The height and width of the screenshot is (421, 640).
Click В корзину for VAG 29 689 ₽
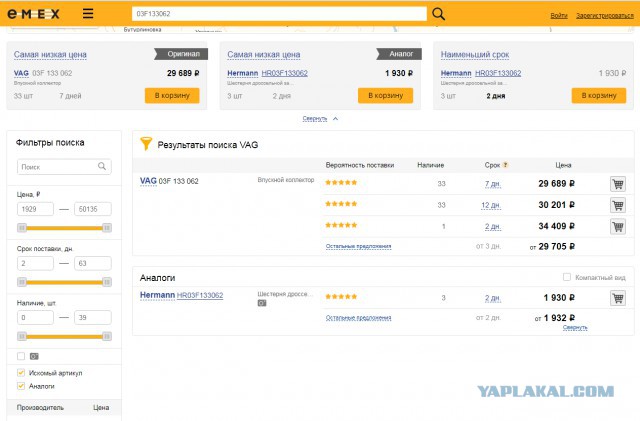pos(172,96)
